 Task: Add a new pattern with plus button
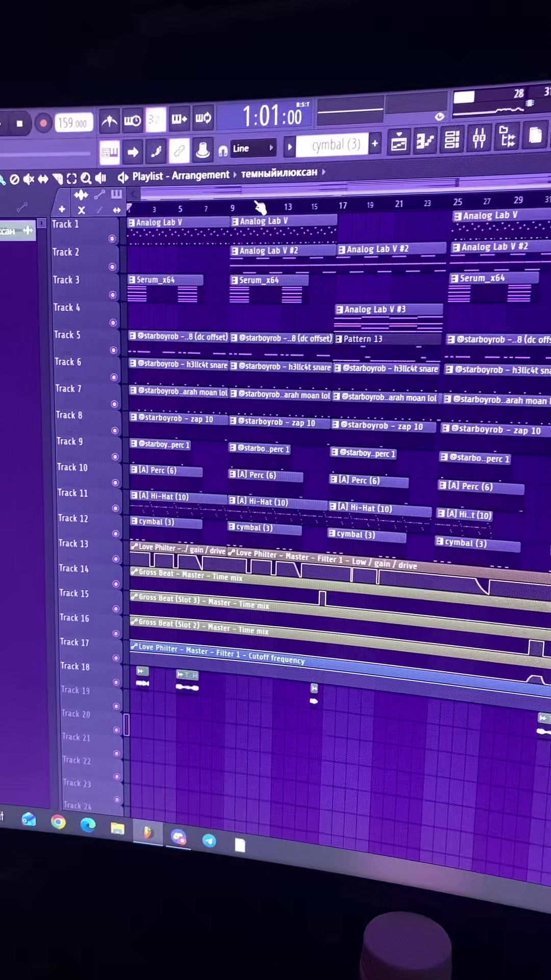pyautogui.click(x=375, y=143)
